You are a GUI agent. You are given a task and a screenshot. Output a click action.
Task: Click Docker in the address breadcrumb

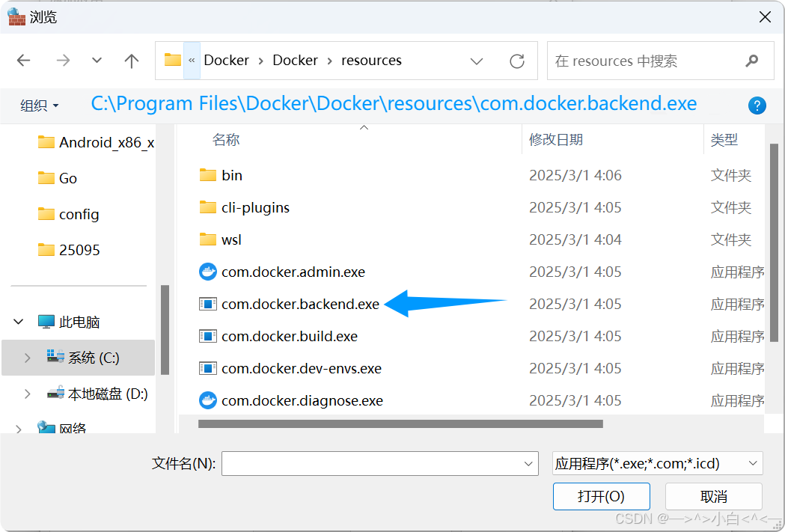tap(226, 61)
